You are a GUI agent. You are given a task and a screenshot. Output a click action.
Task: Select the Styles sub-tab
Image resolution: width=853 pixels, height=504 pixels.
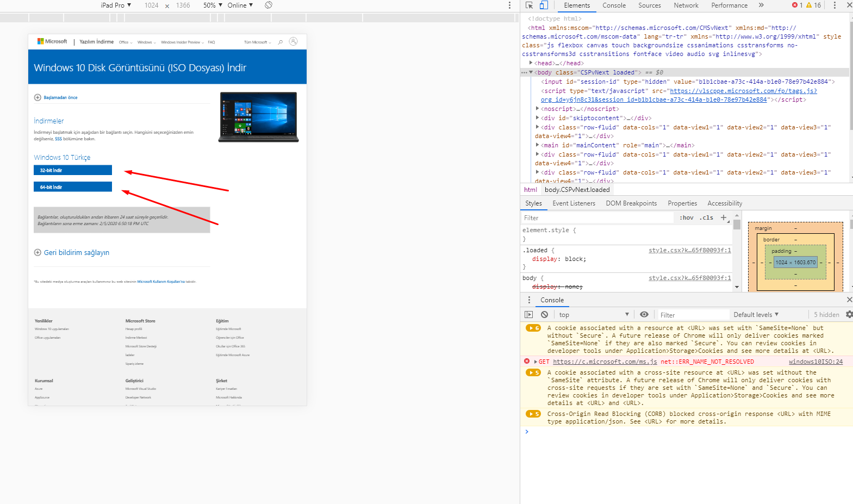point(533,203)
